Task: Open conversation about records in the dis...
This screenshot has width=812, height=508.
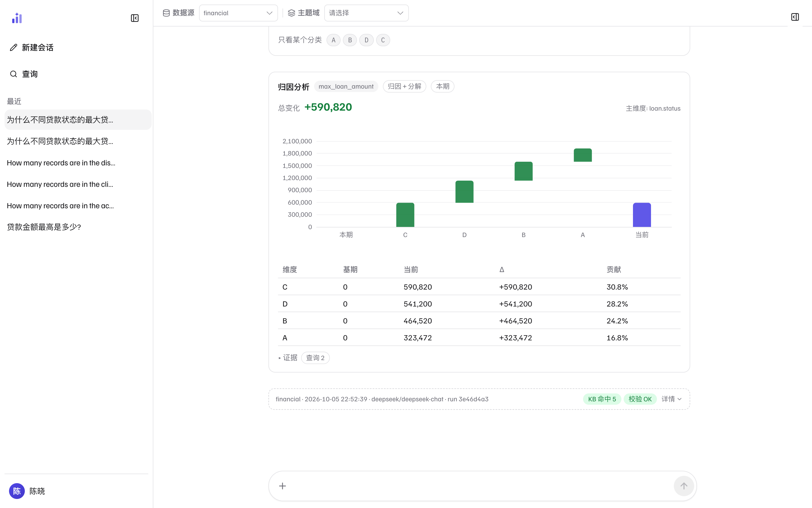Action: (78, 163)
